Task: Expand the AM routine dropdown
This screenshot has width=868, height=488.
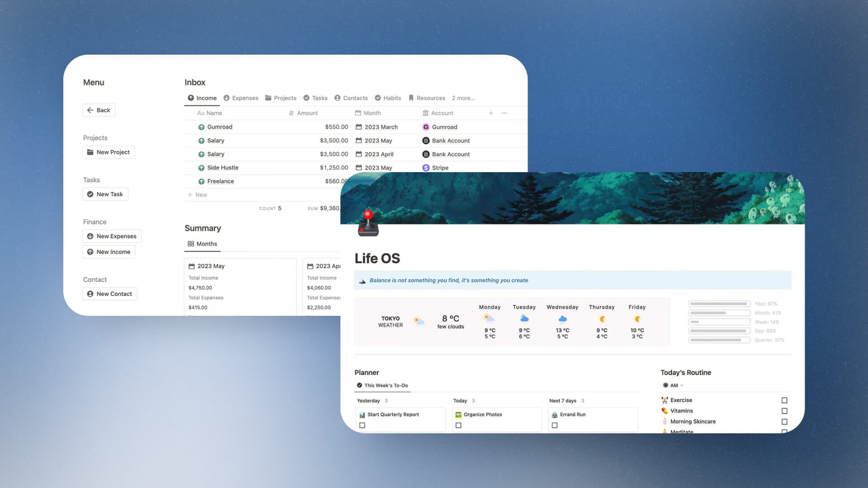Action: (x=681, y=385)
